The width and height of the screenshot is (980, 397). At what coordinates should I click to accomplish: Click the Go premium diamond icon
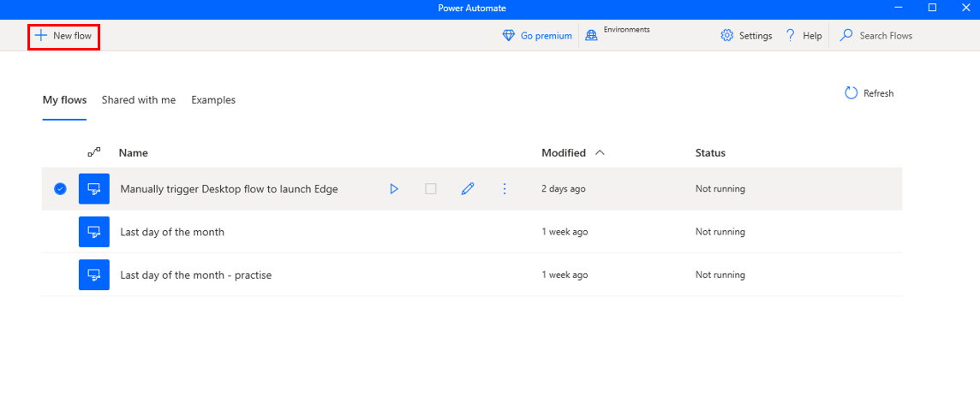click(x=509, y=36)
